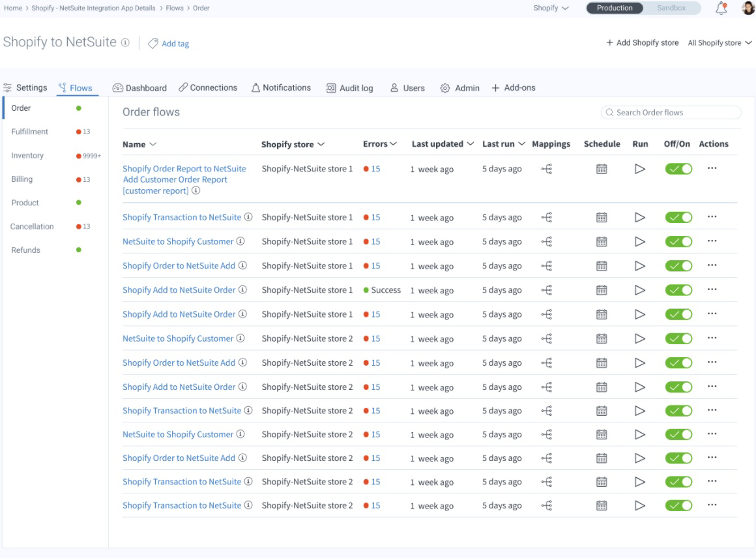Viewport: 756px width, 558px height.
Task: Run the Shopify Order Report to NetSuite flow
Action: tap(640, 169)
